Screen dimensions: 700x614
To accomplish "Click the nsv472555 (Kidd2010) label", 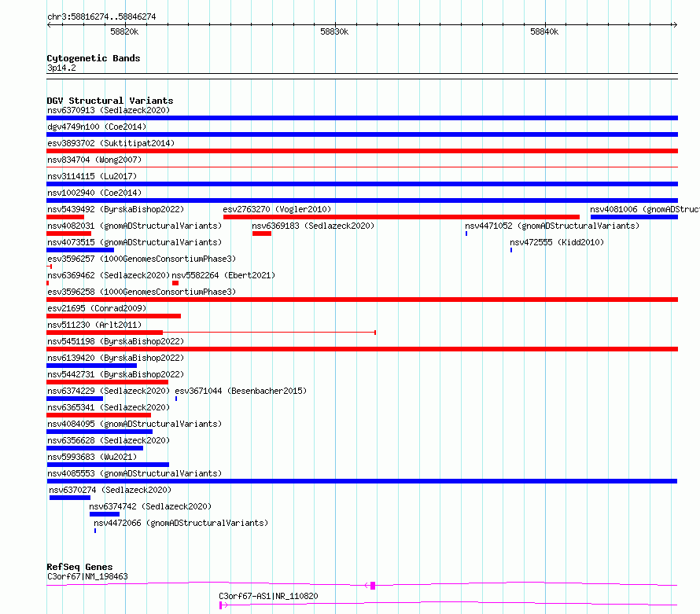I will coord(557,242).
